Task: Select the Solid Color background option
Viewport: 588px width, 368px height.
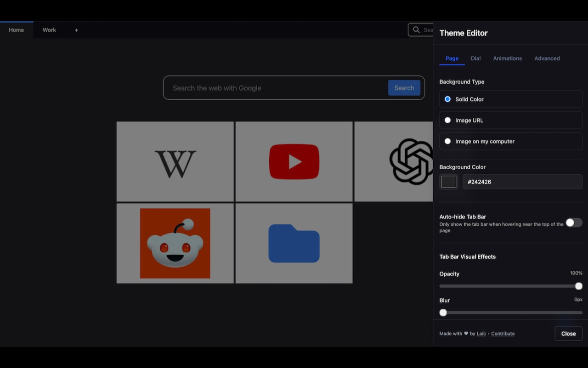Action: [x=511, y=99]
